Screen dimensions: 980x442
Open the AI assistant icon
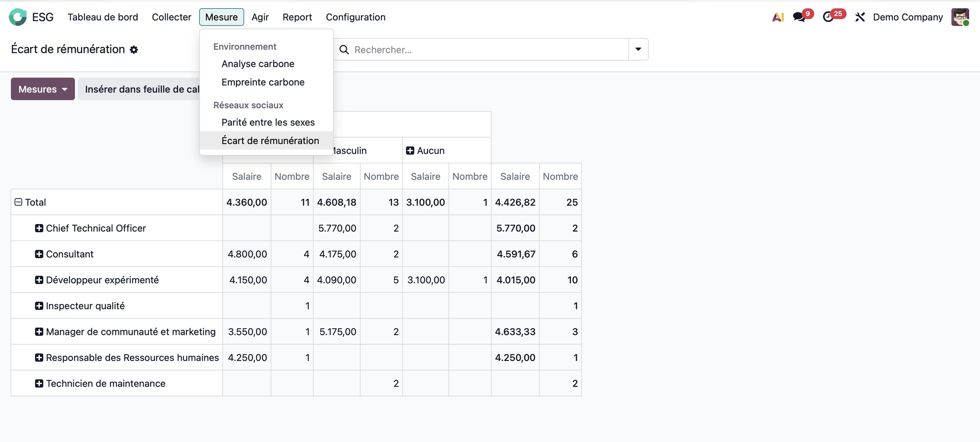click(x=778, y=17)
